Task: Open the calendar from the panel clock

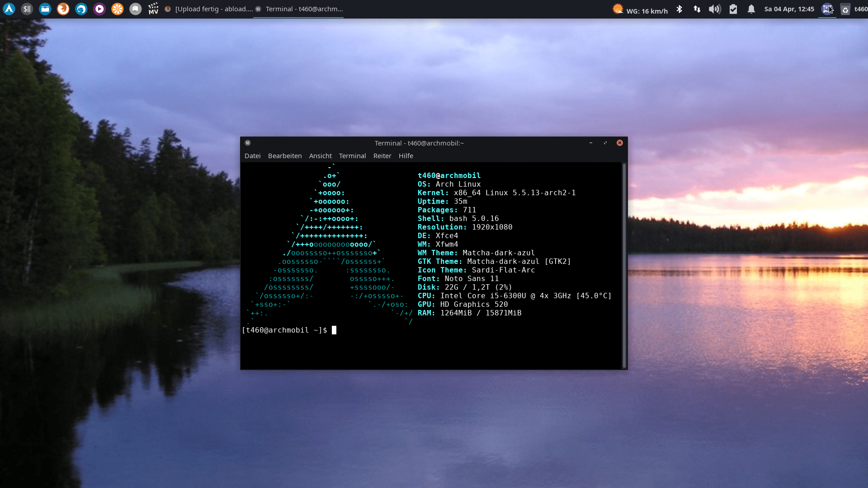Action: pyautogui.click(x=789, y=9)
